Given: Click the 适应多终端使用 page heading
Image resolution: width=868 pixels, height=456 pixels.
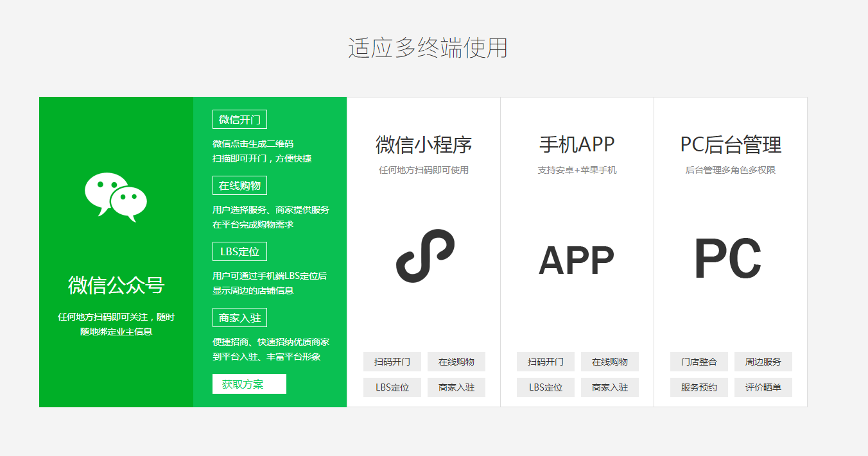Looking at the screenshot, I should tap(428, 48).
